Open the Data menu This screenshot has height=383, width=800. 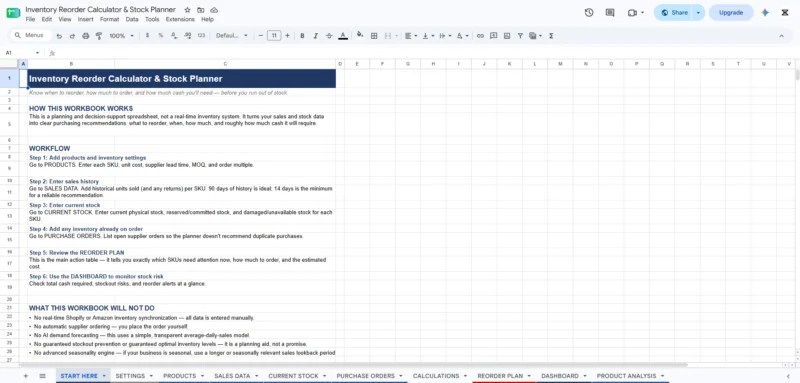pyautogui.click(x=132, y=19)
